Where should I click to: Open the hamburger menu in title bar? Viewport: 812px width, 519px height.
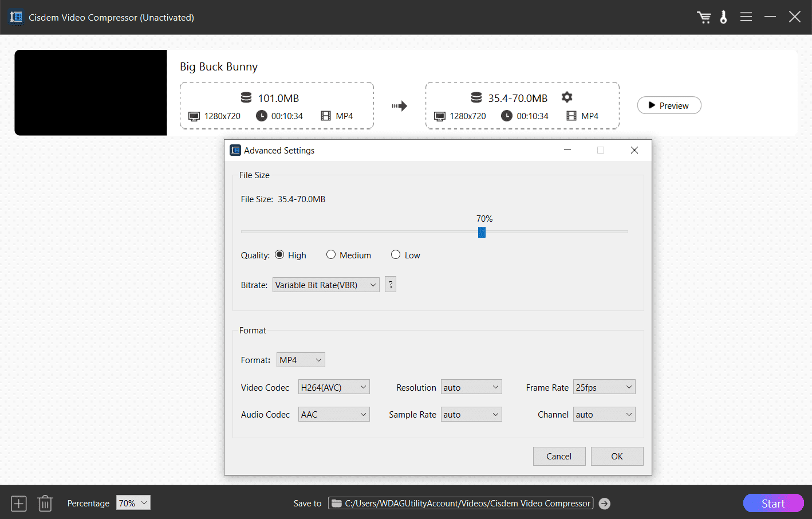[746, 17]
